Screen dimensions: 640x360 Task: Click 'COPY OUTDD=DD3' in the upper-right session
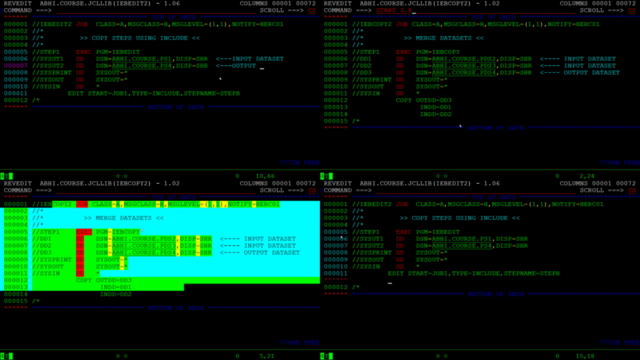pos(424,100)
